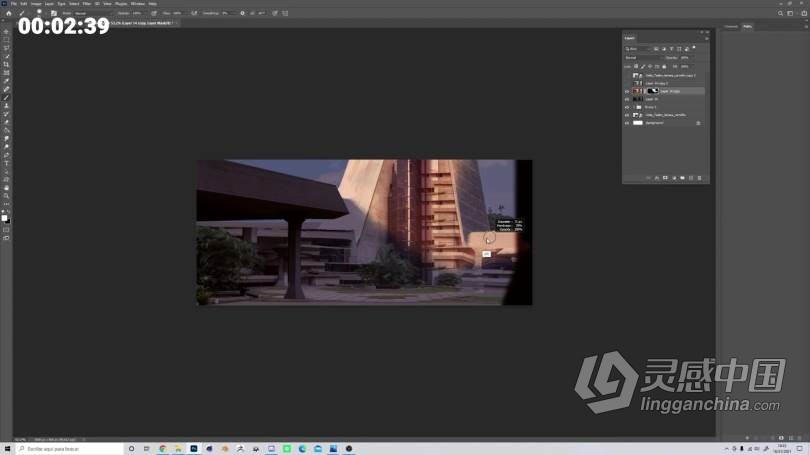Select the Zoom tool
Viewport: 810px width, 455px height.
6,196
